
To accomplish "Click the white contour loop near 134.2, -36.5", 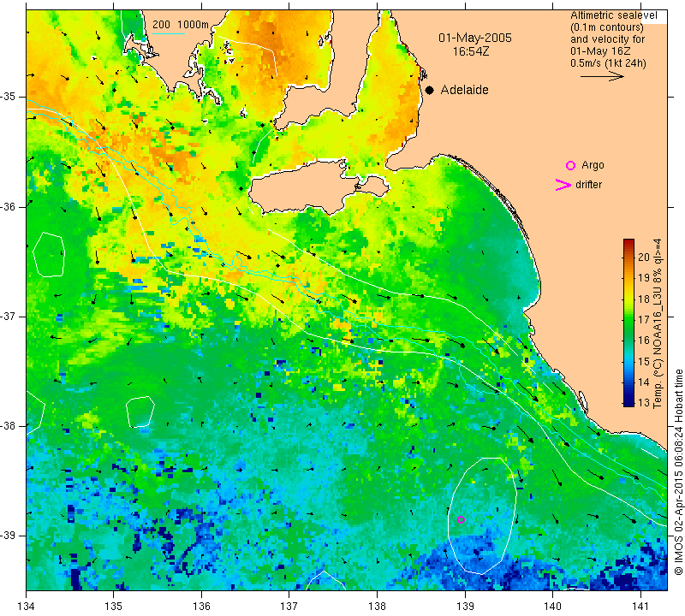I will [49, 254].
